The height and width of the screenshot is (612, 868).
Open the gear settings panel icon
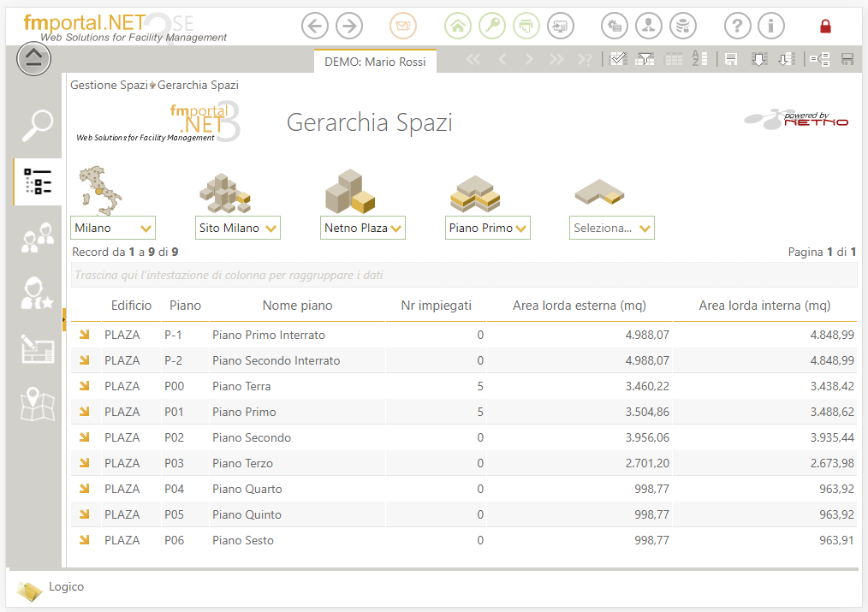(615, 26)
